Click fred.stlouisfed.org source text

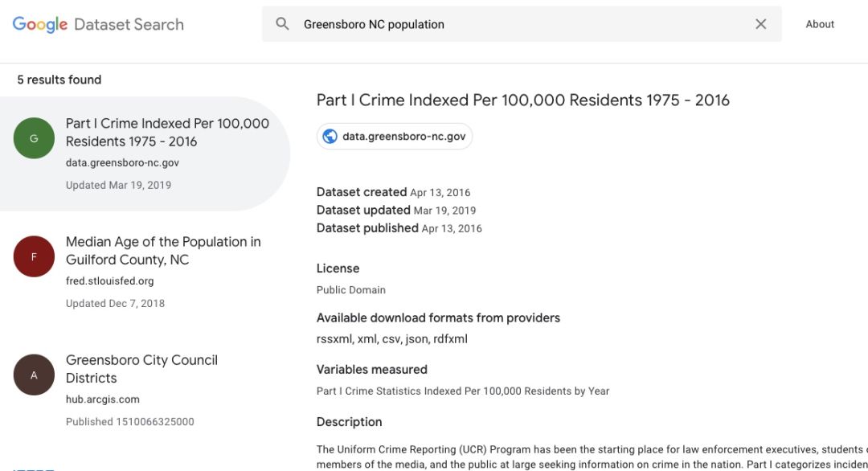(109, 281)
